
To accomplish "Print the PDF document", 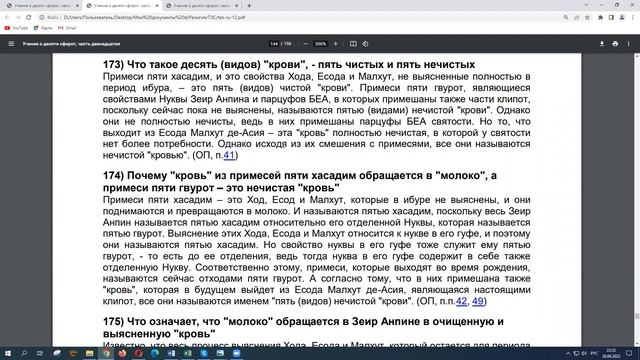I will 615,44.
